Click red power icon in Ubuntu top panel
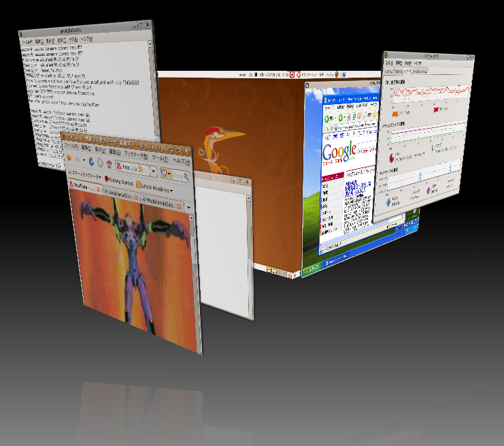 point(292,74)
